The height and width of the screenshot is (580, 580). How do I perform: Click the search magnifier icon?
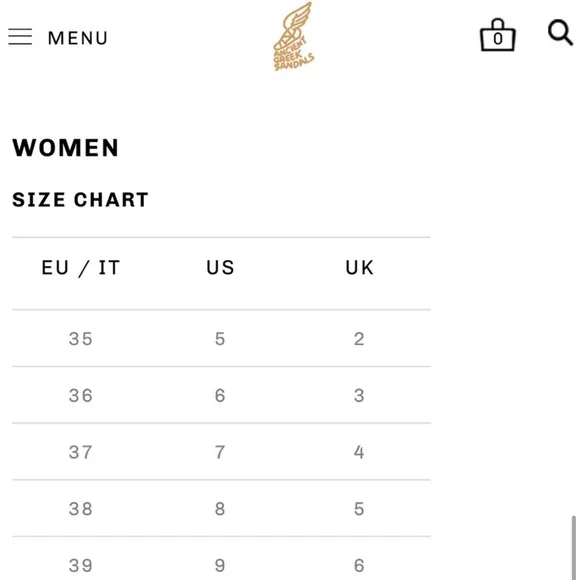(560, 33)
